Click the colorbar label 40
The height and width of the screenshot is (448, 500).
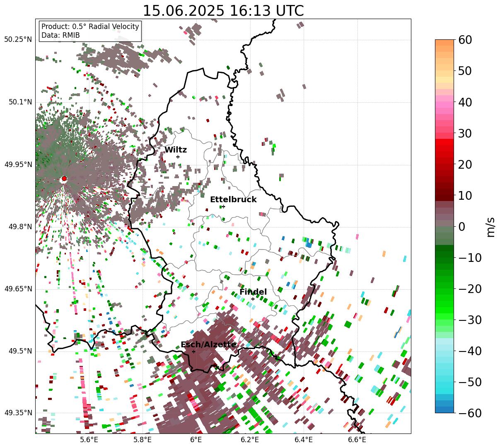click(465, 102)
